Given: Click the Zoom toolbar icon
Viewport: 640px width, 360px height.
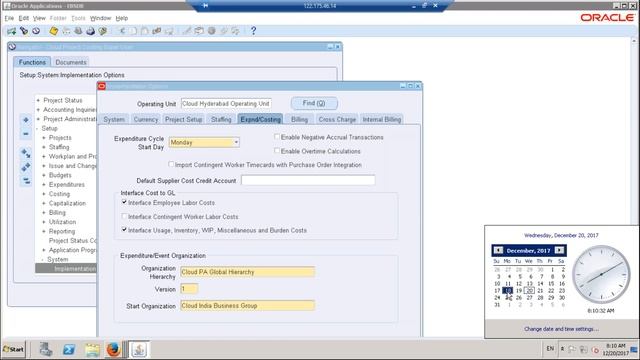Looking at the screenshot, I should [199, 31].
